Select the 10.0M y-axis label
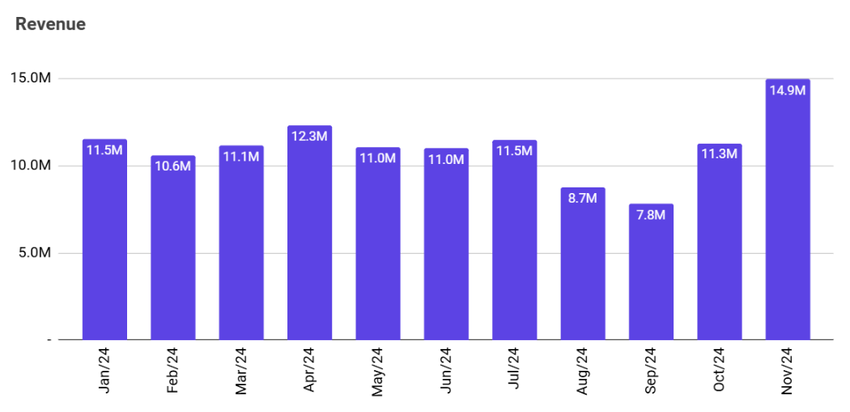Screen dimensions: 850x412 pos(30,166)
